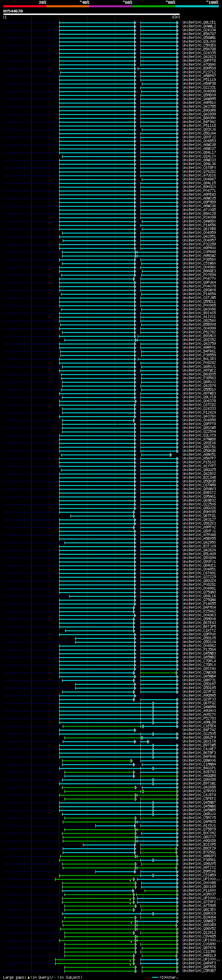Viewport: 222px width, 980px height.
Task: Select the UniRef100_B3IXP5 label
Action: pyautogui.click(x=199, y=844)
